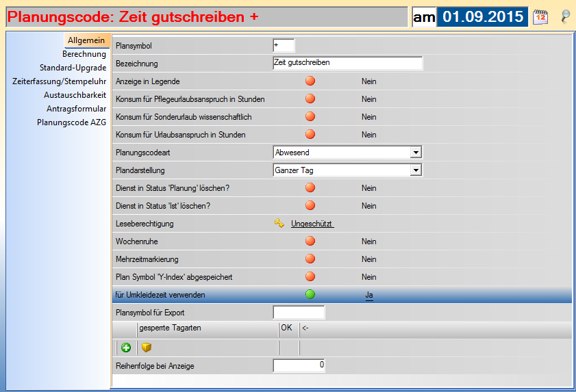Viewport: 576px width, 392px height.
Task: Select the Planungscode AZG tab
Action: coord(71,122)
